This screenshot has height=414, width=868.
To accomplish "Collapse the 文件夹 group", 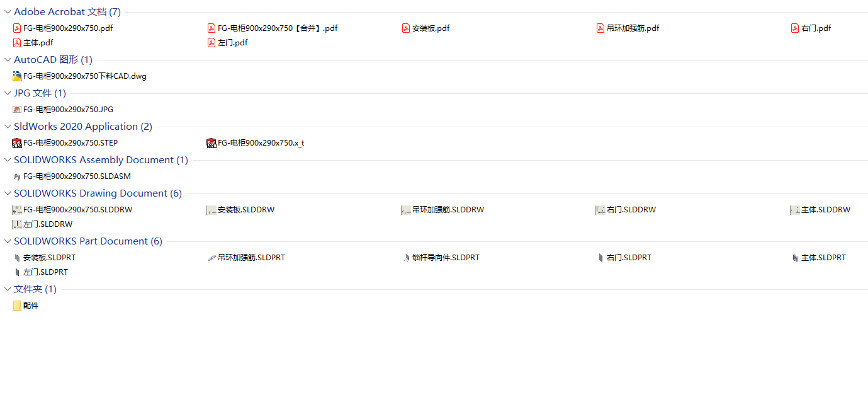I will pos(8,289).
